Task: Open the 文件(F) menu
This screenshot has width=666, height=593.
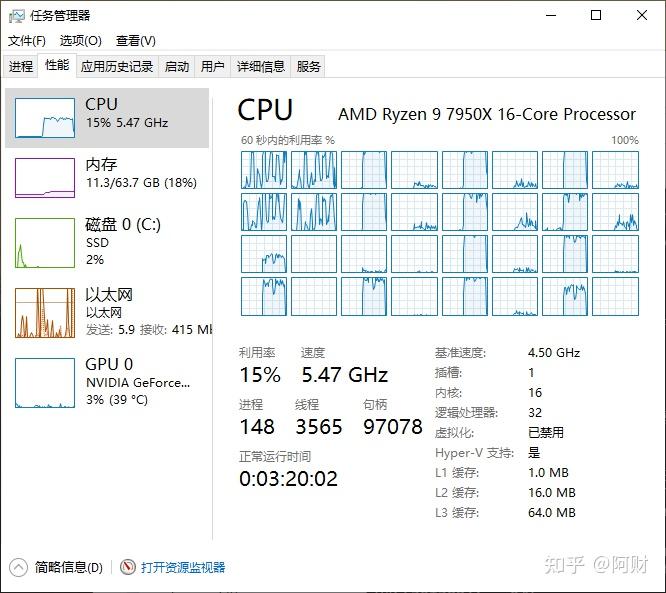Action: (27, 41)
